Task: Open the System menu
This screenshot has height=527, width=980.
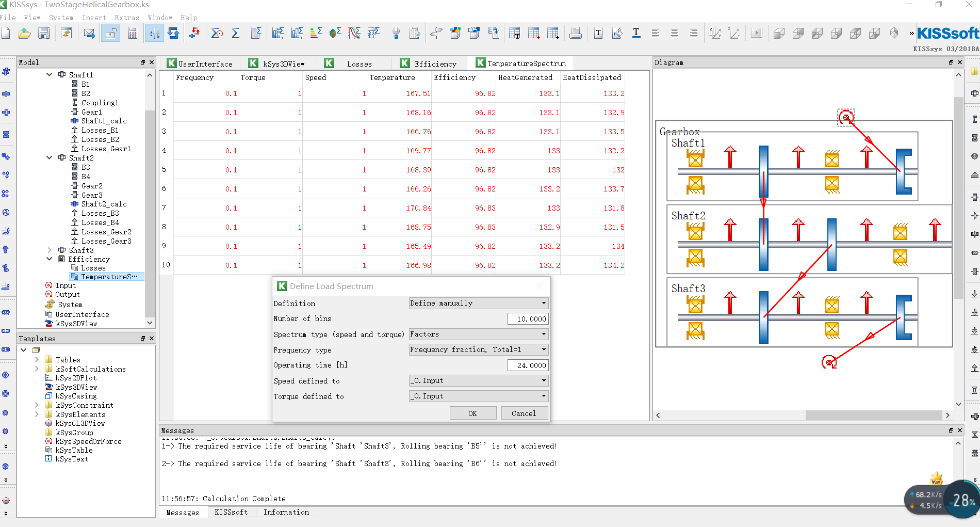Action: pyautogui.click(x=61, y=18)
